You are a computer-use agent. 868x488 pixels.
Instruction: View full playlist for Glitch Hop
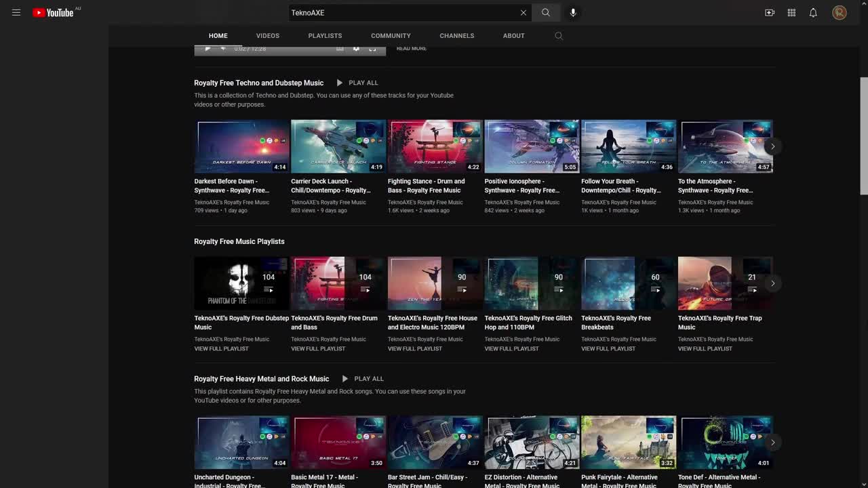[x=512, y=348]
